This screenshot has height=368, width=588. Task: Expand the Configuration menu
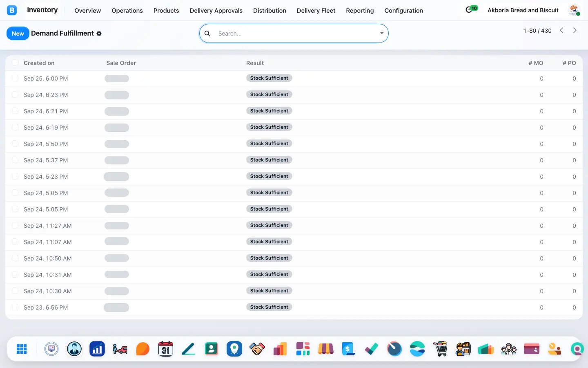coord(404,11)
